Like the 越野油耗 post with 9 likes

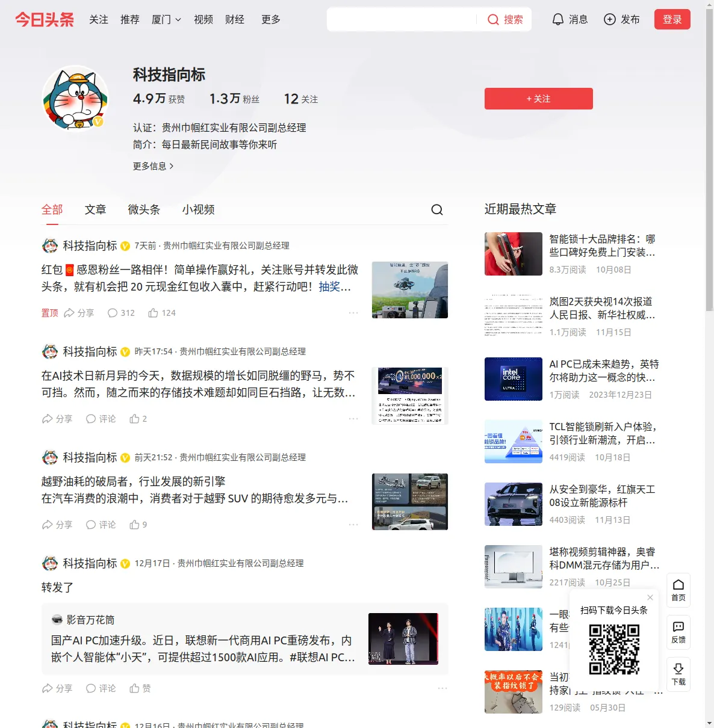point(138,525)
